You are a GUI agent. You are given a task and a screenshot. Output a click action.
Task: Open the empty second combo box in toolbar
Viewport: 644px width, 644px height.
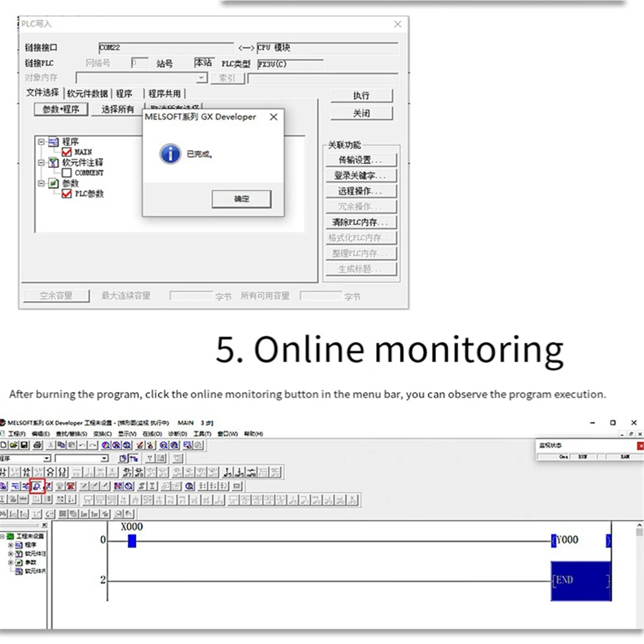(x=82, y=458)
